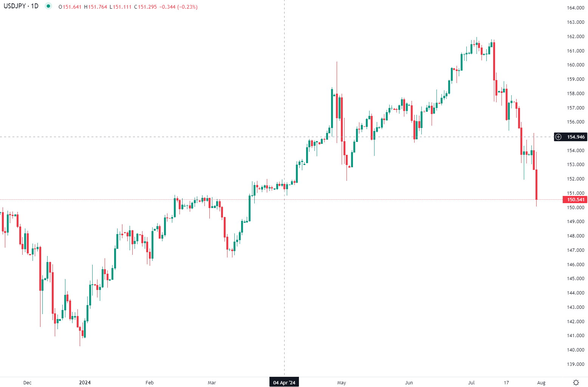Click the 164.000 price scale label

point(575,8)
